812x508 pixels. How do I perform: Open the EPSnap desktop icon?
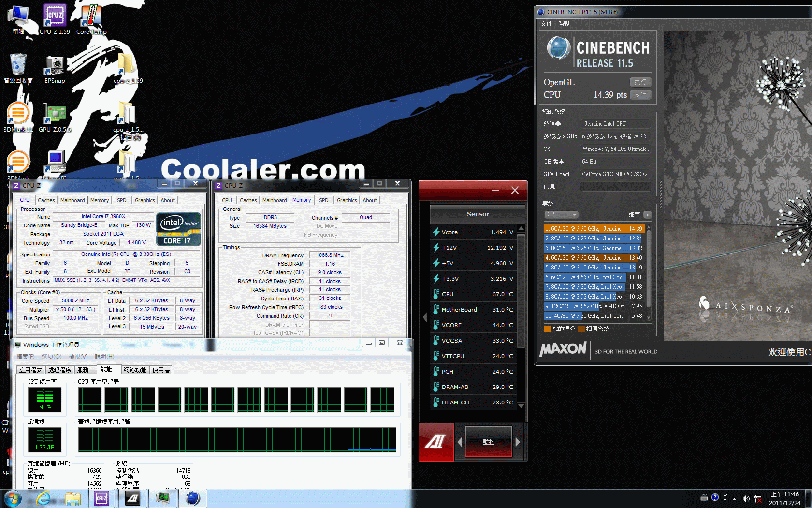(55, 69)
